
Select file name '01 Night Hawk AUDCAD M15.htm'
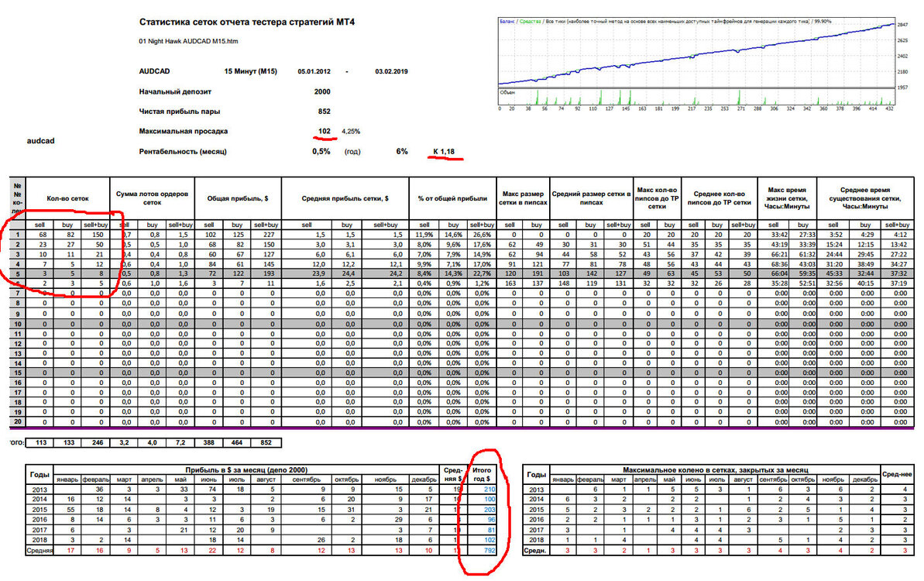click(x=188, y=41)
